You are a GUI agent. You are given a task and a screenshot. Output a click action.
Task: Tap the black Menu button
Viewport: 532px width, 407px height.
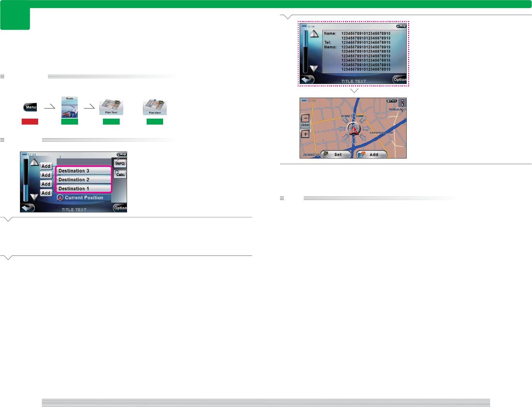(x=30, y=107)
